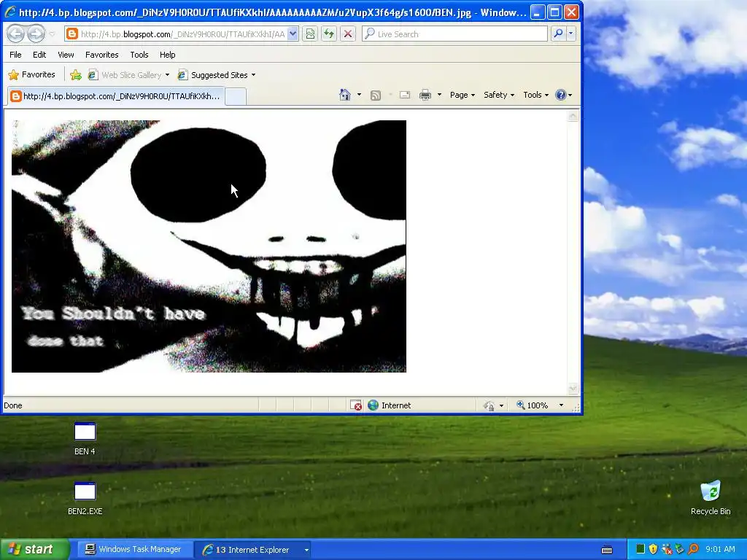The height and width of the screenshot is (560, 747).
Task: Expand the Web Slice Gallery dropdown arrow
Action: coord(167,75)
